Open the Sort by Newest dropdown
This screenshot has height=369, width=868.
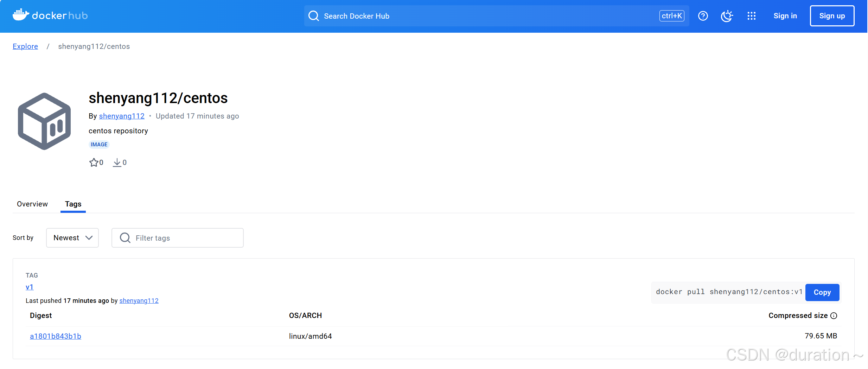pyautogui.click(x=72, y=238)
